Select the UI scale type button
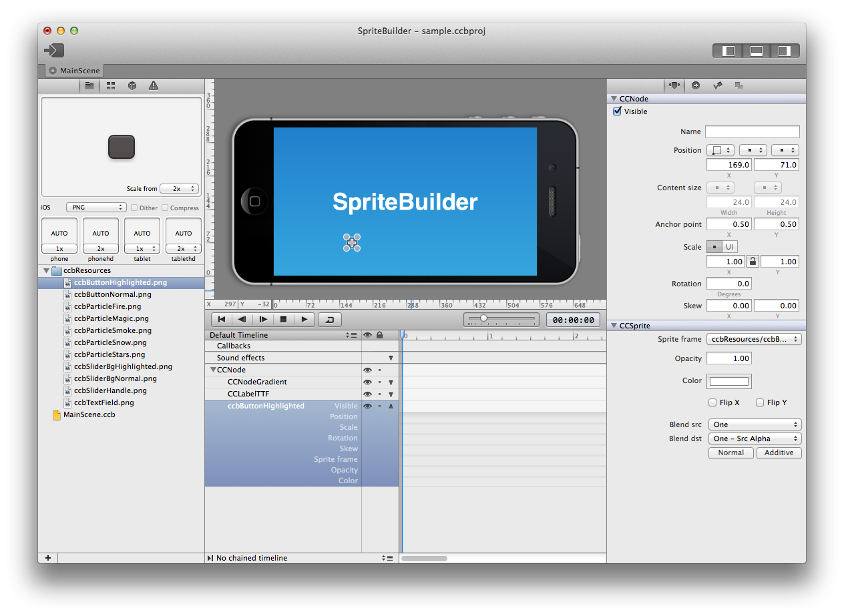844x616 pixels. point(730,247)
